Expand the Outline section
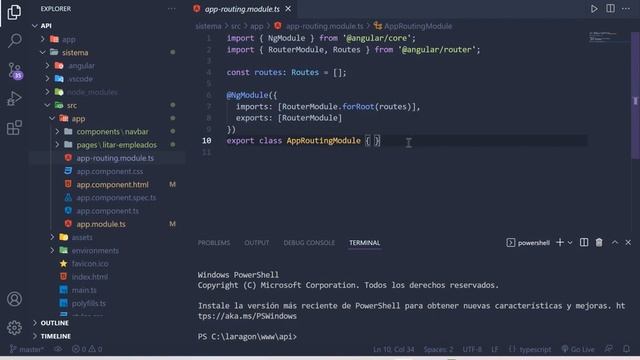 click(x=54, y=323)
